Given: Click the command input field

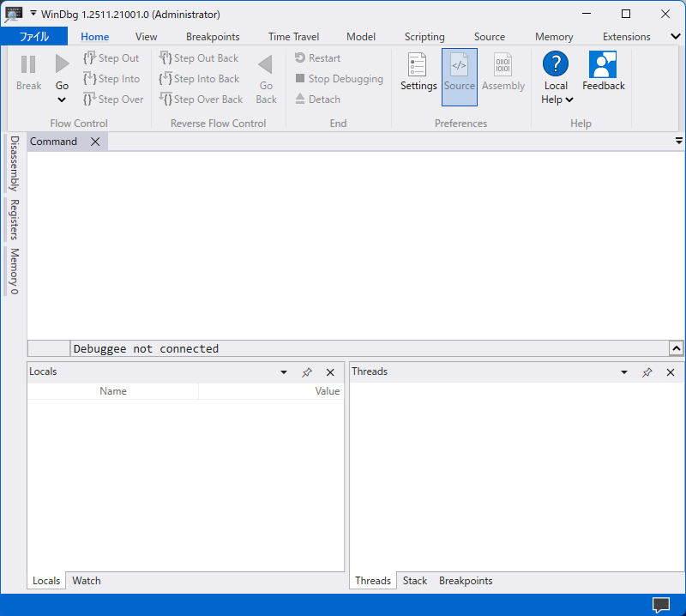Looking at the screenshot, I should pos(370,348).
